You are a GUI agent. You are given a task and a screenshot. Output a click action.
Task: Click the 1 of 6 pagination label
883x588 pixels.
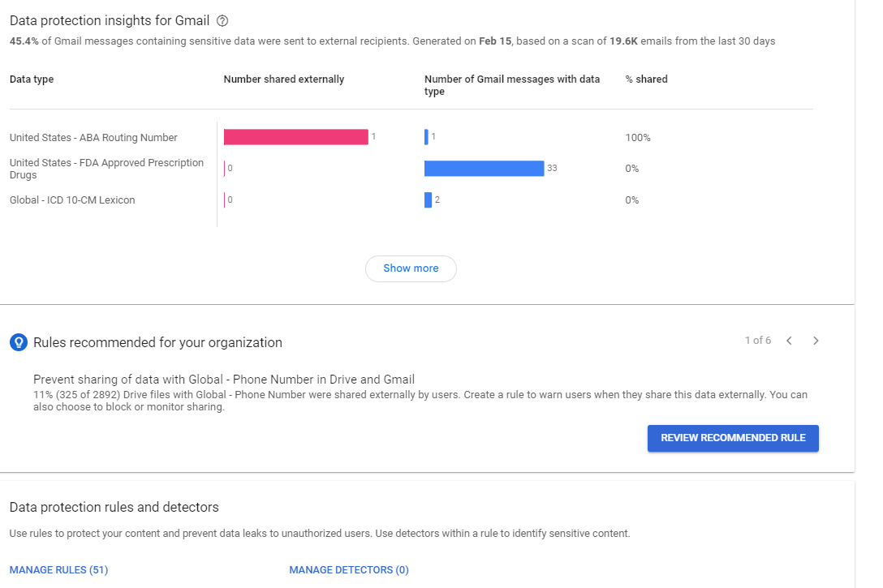pyautogui.click(x=758, y=341)
